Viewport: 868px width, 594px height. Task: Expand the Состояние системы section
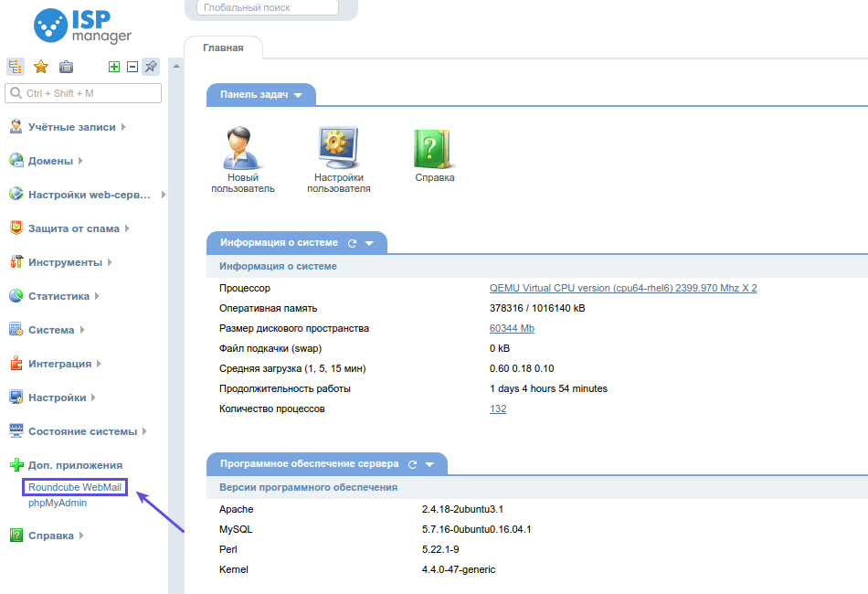pyautogui.click(x=144, y=431)
